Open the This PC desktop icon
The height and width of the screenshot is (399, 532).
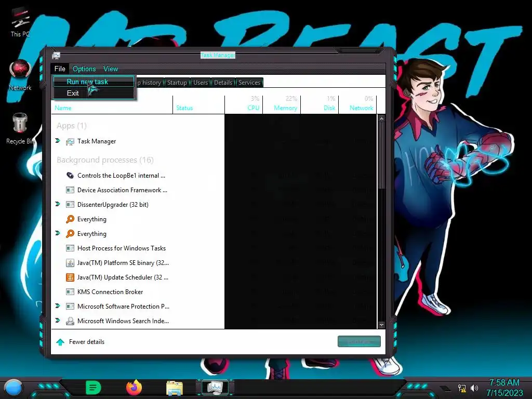[x=20, y=22]
